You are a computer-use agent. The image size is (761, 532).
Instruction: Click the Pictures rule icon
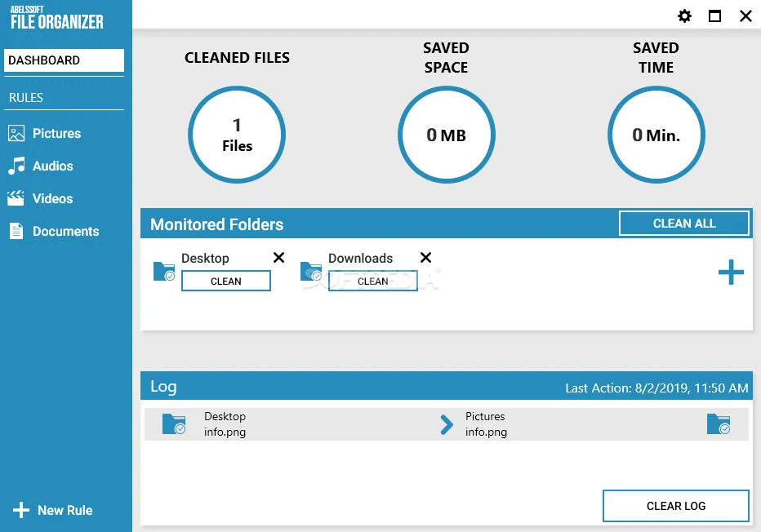pyautogui.click(x=16, y=133)
